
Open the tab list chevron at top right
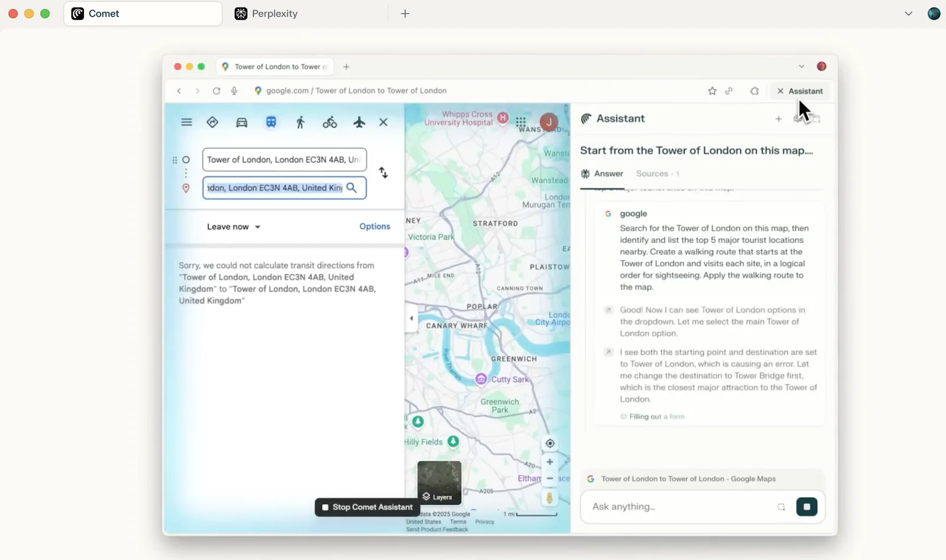coord(908,14)
